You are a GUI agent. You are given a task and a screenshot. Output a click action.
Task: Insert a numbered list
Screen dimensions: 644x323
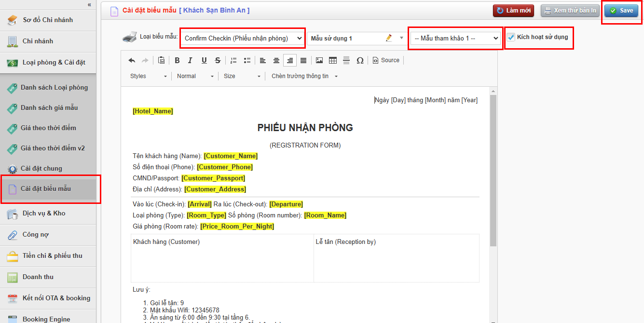[x=233, y=60]
